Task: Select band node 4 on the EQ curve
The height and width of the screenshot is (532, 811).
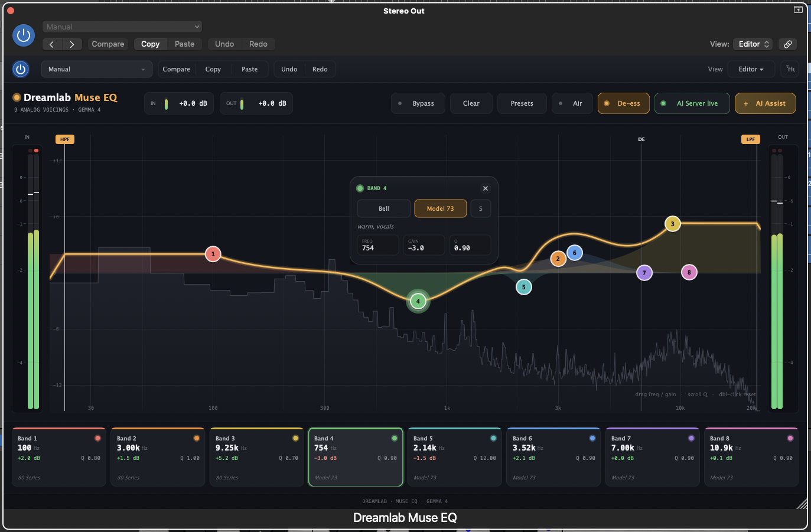Action: pos(418,301)
